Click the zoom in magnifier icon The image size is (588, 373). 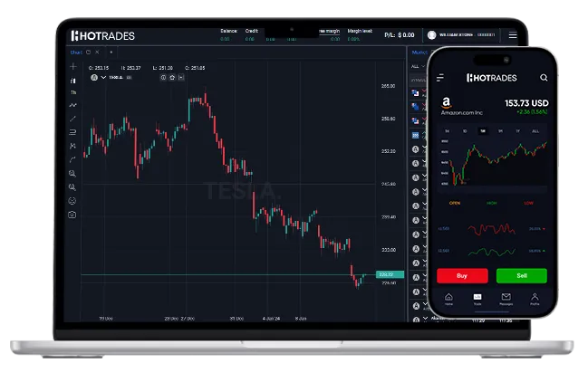[72, 173]
